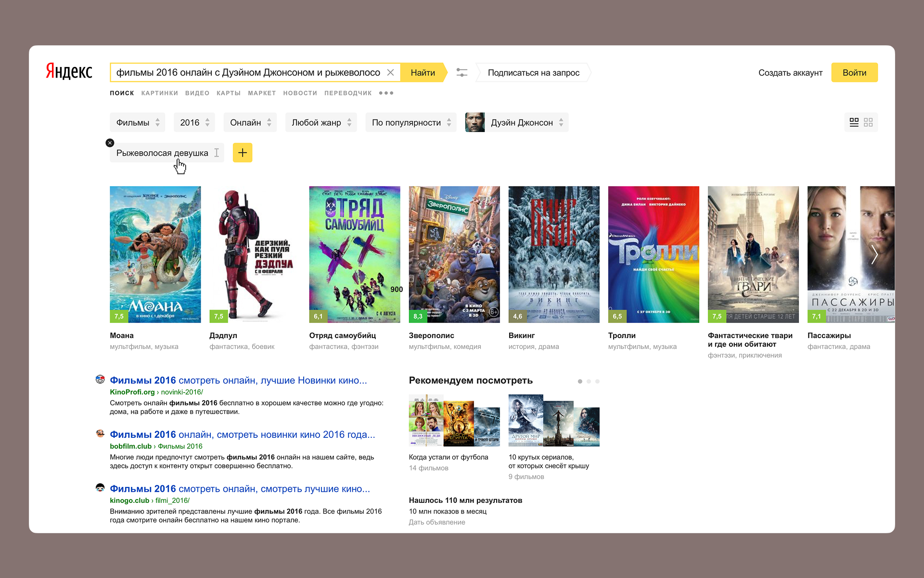Click the Викинг title text

pyautogui.click(x=522, y=335)
